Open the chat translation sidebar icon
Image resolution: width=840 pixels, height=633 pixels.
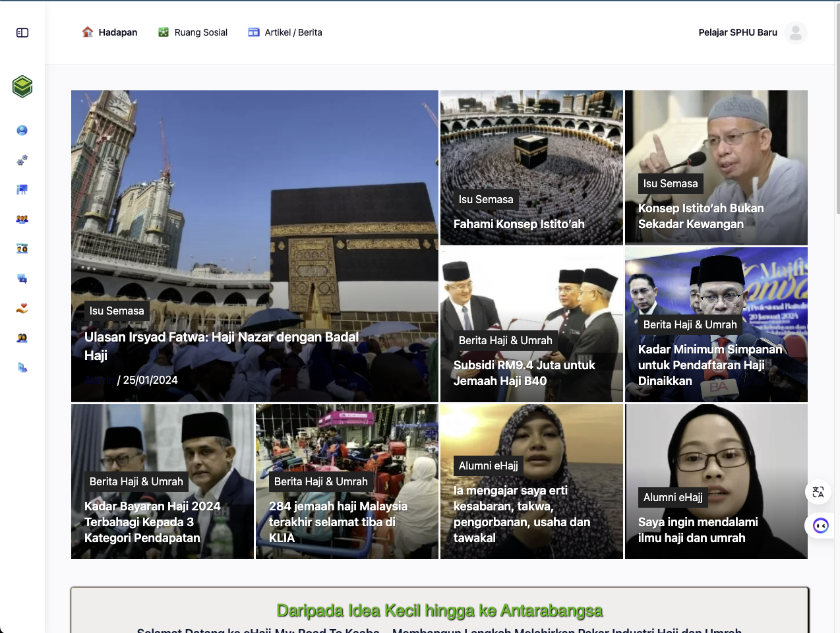click(x=22, y=278)
